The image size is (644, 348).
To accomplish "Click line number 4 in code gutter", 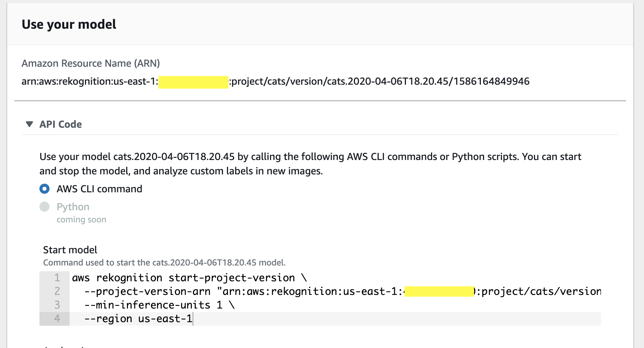I will coord(57,319).
